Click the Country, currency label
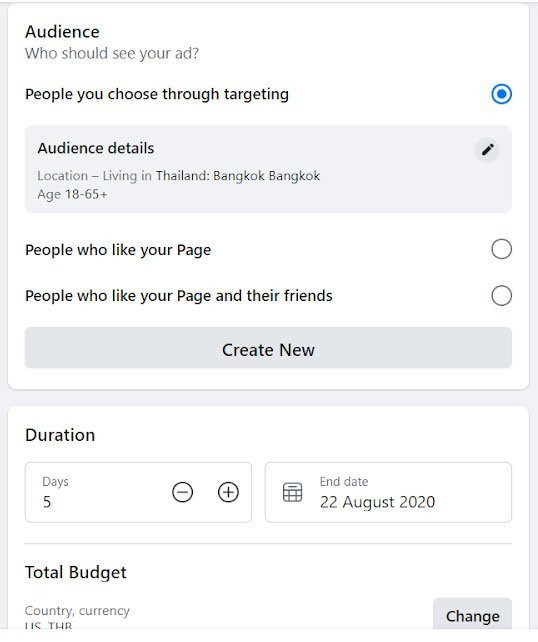The image size is (538, 642). point(77,610)
